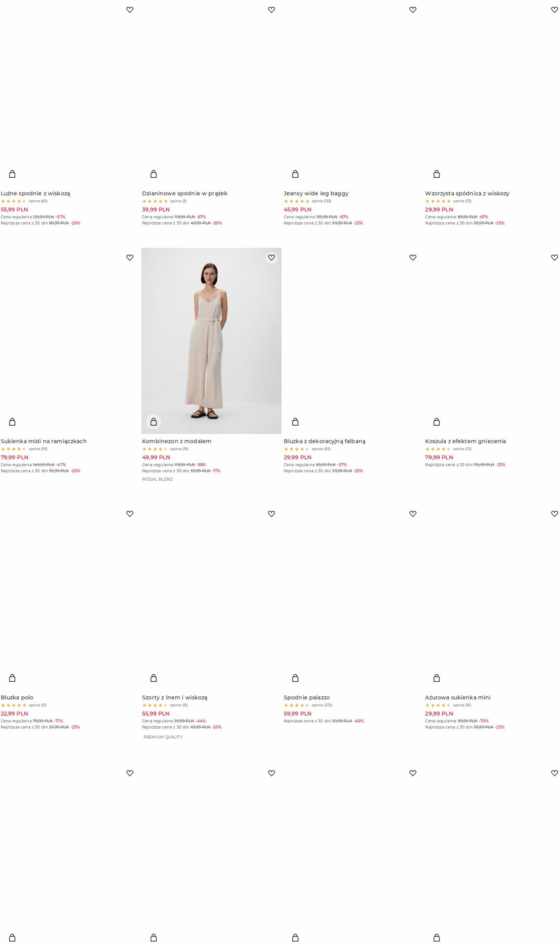
Task: Add Kombinezon z modalem to shopping bag
Action: coord(154,422)
